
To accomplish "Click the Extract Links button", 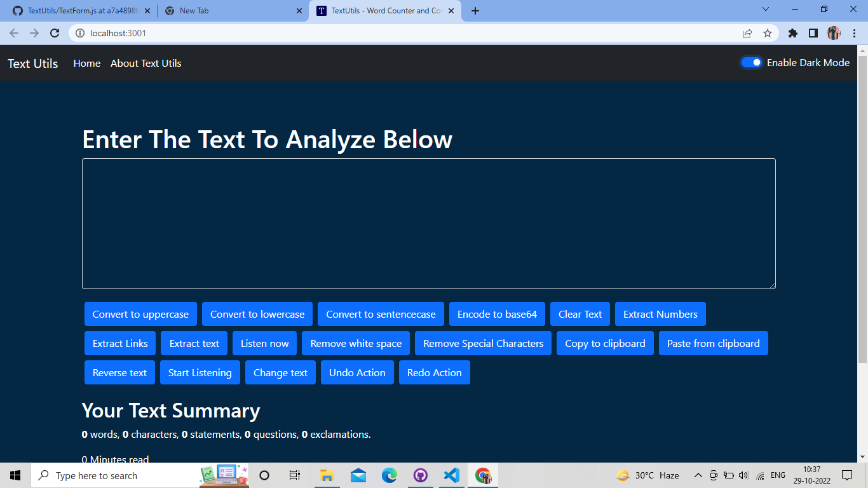I will point(120,343).
